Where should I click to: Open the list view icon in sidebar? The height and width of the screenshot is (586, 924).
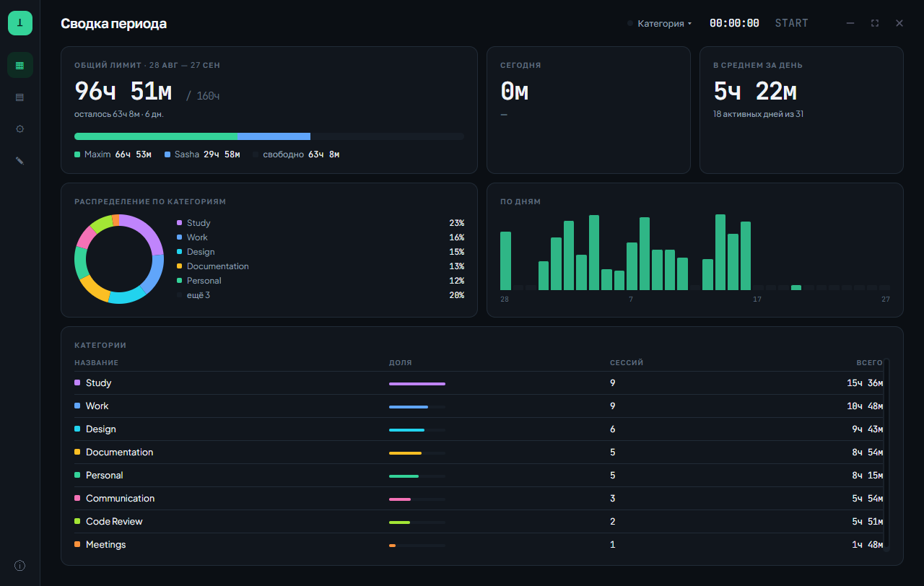(x=20, y=97)
